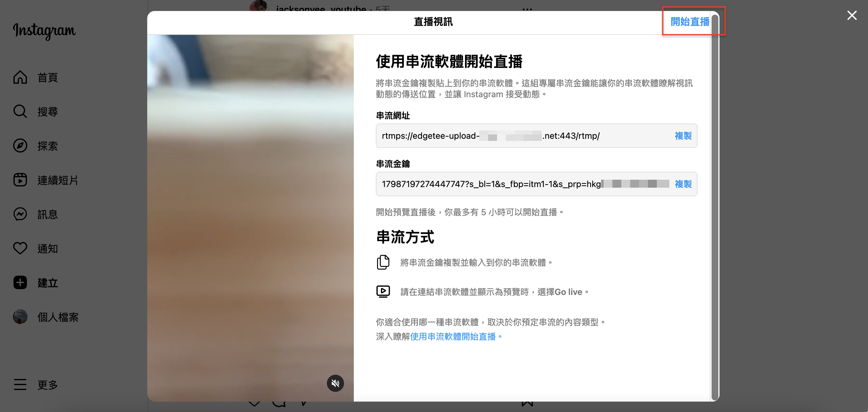Open the 訊息 Messenger icon
This screenshot has width=868, height=412.
point(20,214)
